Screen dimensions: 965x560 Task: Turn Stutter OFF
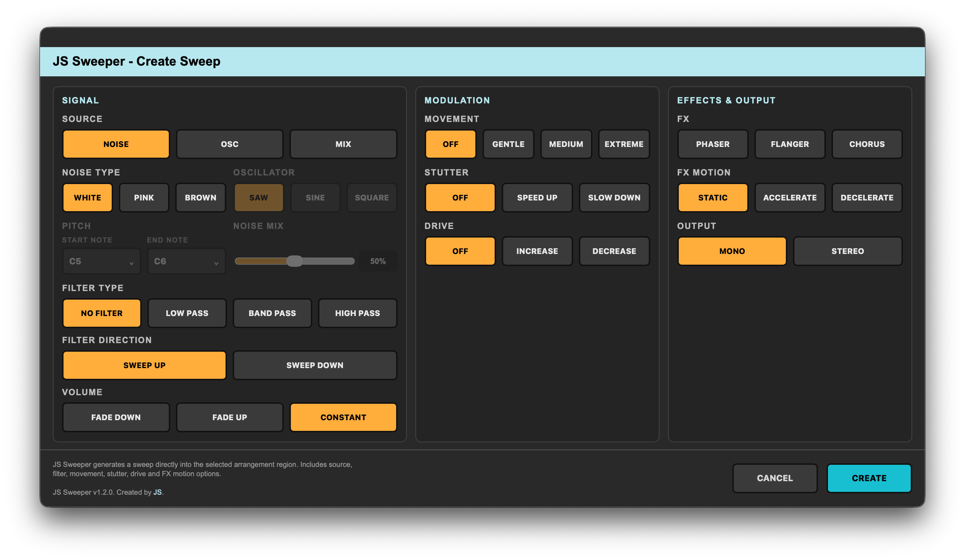click(x=460, y=198)
